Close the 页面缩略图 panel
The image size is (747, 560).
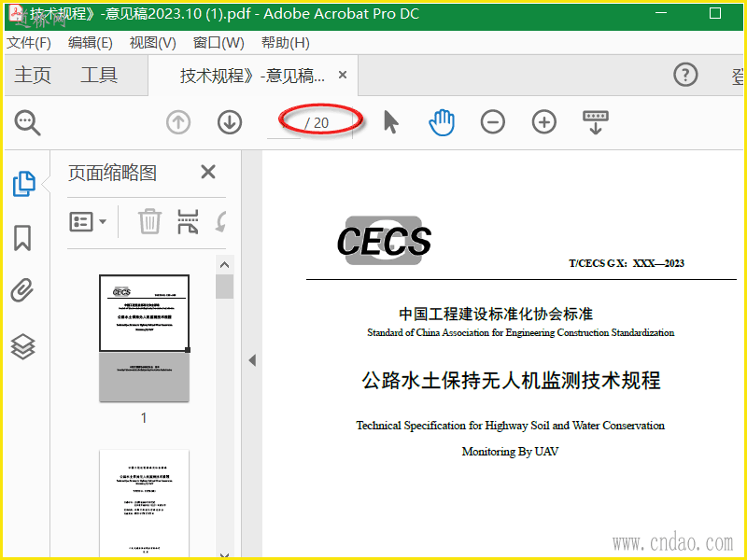tap(208, 172)
